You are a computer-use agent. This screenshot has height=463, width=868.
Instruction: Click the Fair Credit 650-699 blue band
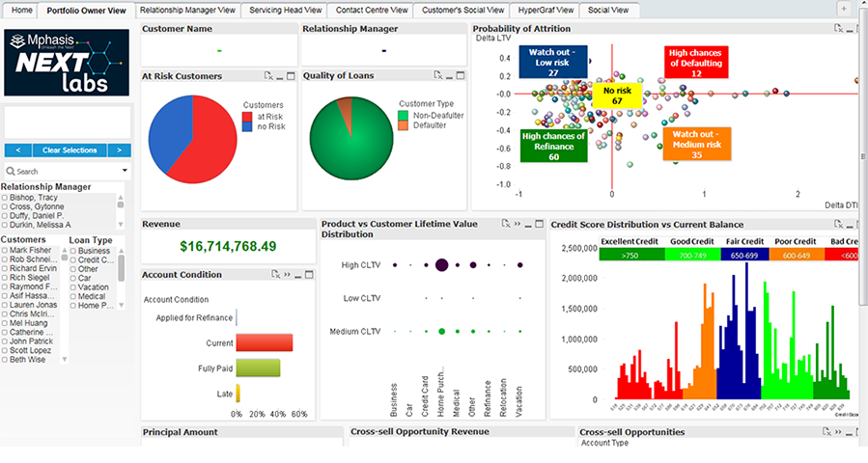point(744,255)
